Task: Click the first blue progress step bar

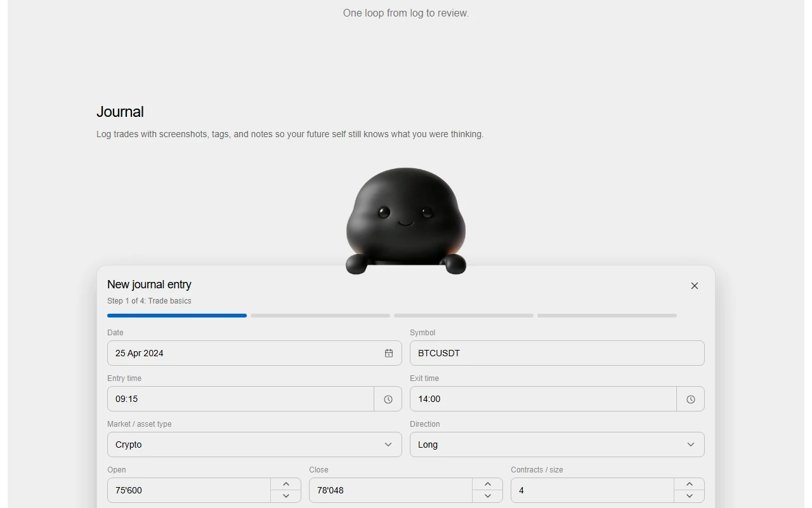Action: [x=177, y=316]
